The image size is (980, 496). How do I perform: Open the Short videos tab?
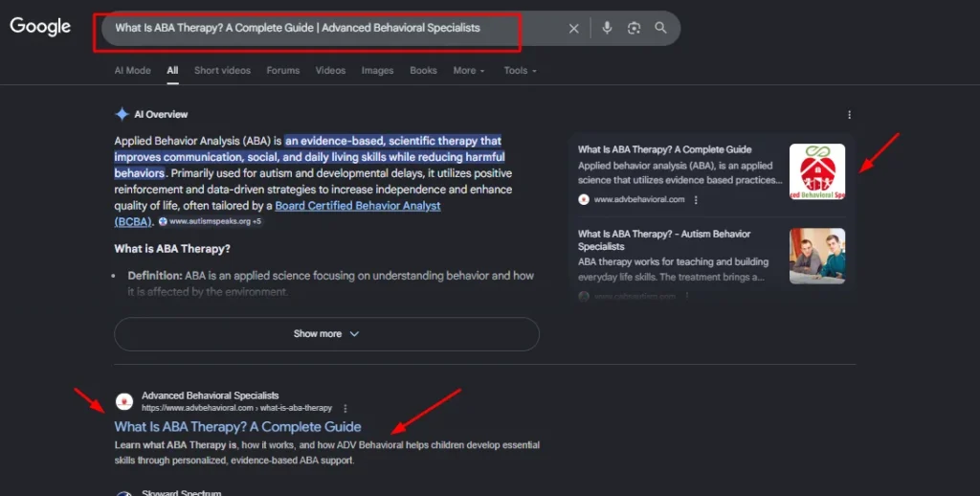pyautogui.click(x=222, y=71)
